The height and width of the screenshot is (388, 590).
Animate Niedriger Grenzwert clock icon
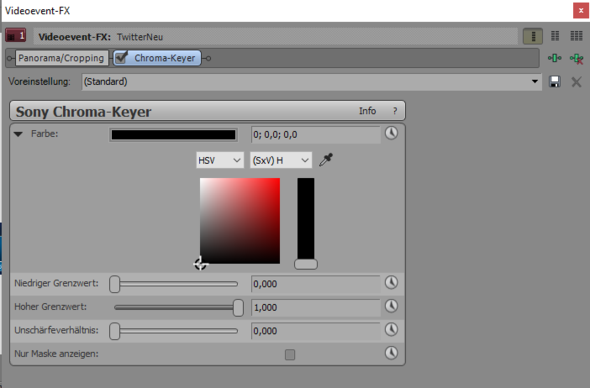(391, 282)
